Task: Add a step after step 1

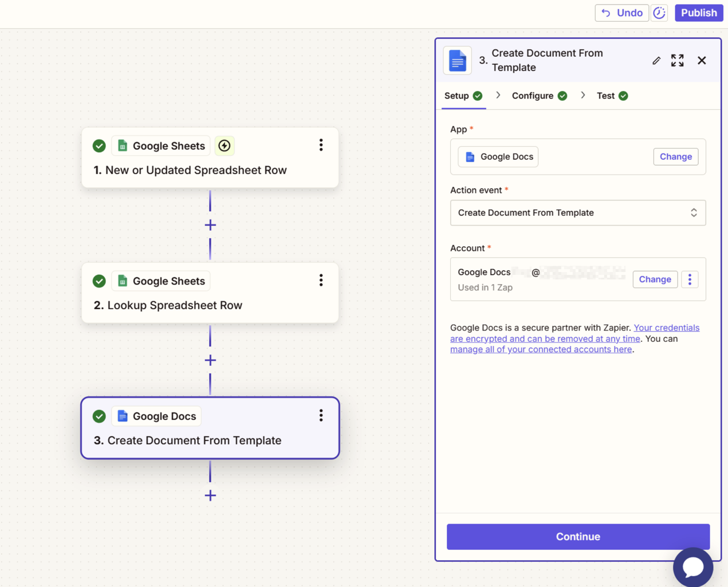Action: pos(210,225)
